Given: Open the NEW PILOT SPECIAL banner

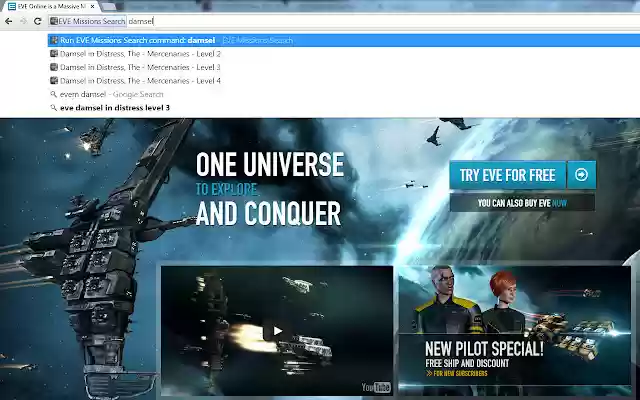Looking at the screenshot, I should (514, 331).
